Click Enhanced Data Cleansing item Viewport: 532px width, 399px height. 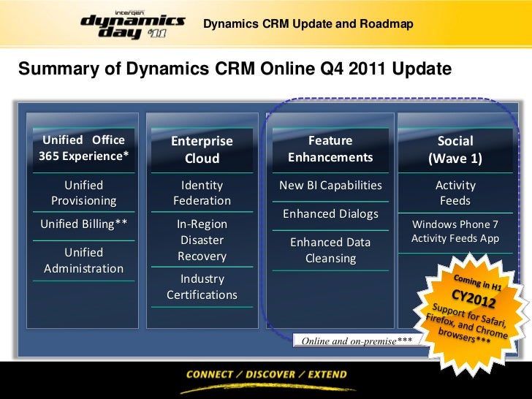click(330, 251)
